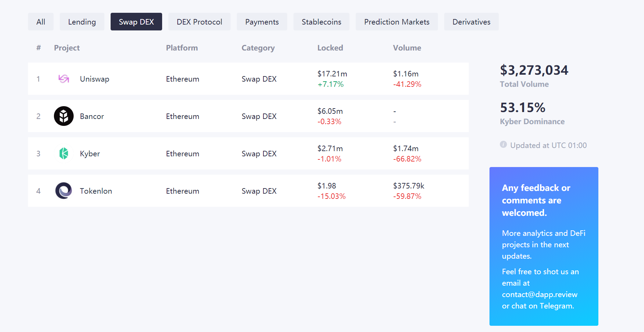Click Tokenlon's volume $375.79k
Viewport: 644px width, 332px height.
click(409, 186)
